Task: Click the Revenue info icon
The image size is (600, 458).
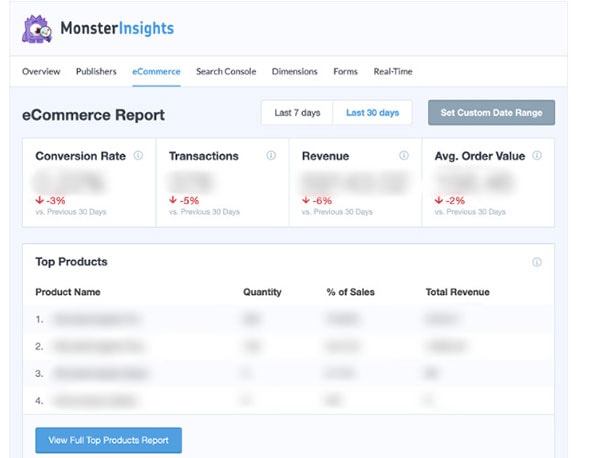Action: 404,156
